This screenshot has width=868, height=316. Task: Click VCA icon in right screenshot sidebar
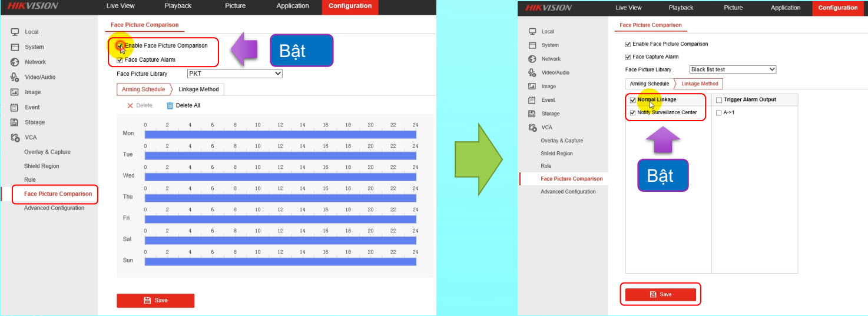coord(532,128)
